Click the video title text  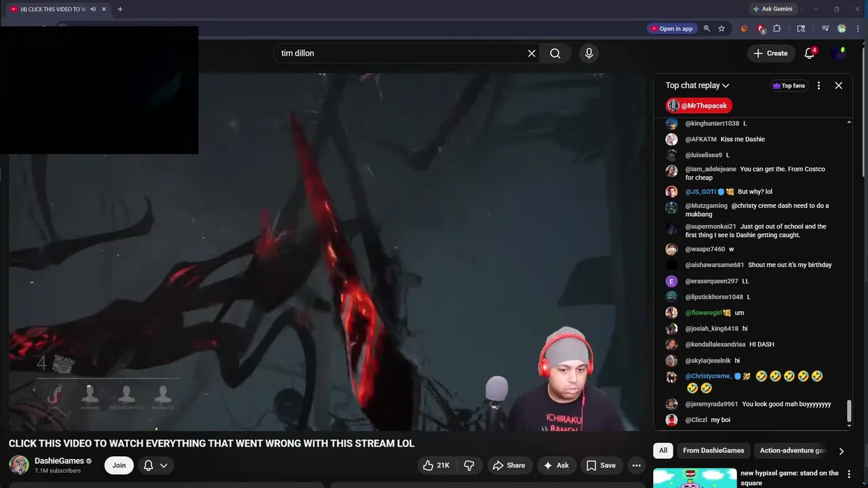point(211,443)
